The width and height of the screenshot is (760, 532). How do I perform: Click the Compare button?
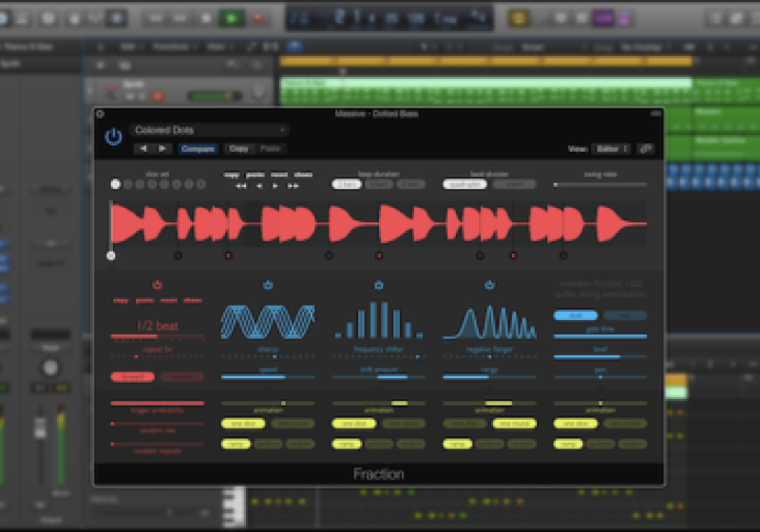198,149
